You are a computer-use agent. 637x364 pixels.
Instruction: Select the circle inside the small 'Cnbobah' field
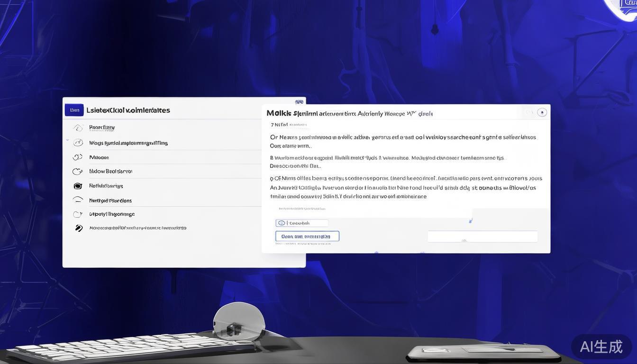[282, 223]
